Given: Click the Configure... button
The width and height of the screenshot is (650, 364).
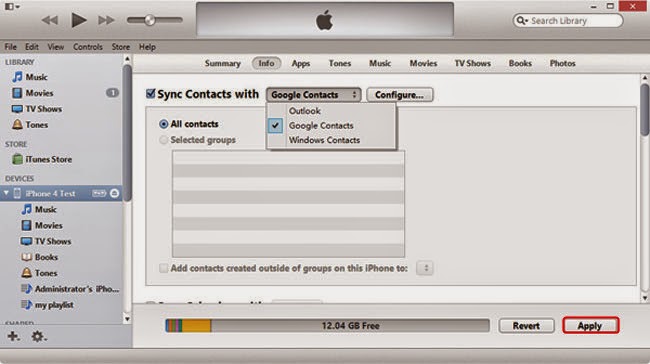Looking at the screenshot, I should click(400, 95).
